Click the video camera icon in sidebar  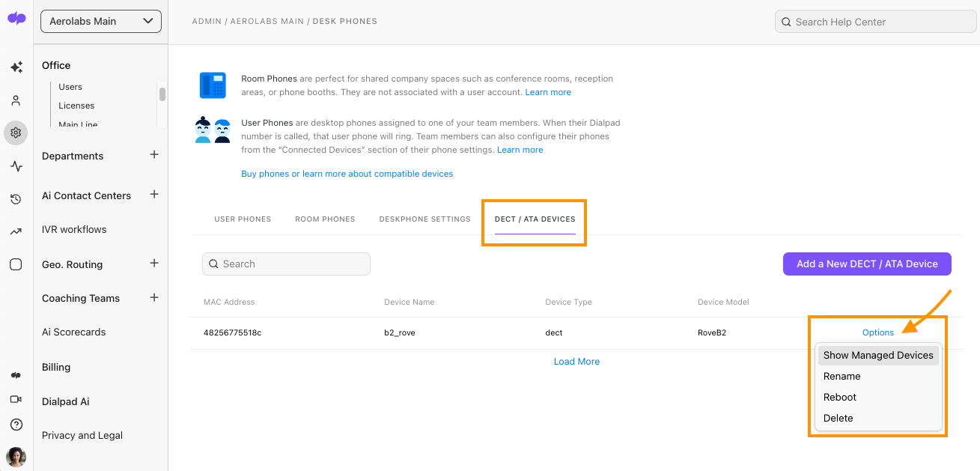[16, 400]
